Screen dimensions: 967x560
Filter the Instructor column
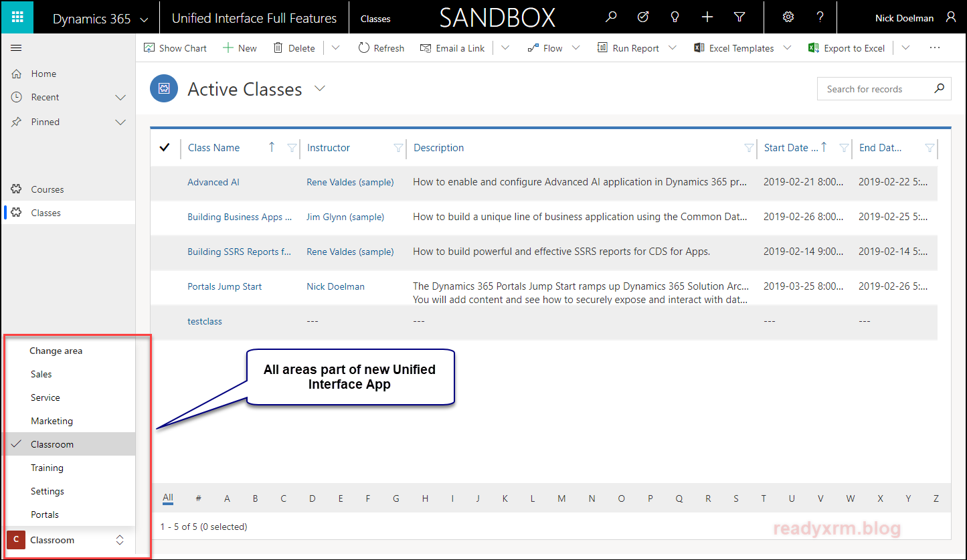pos(398,149)
